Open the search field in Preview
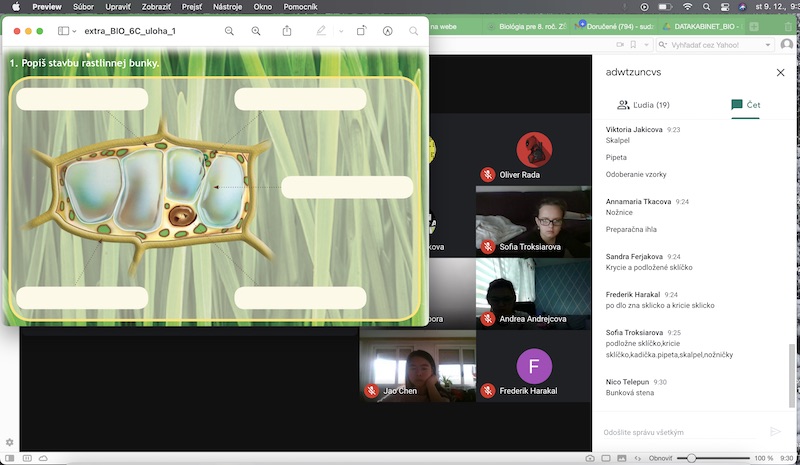Viewport: 800px width, 465px height. coord(413,31)
